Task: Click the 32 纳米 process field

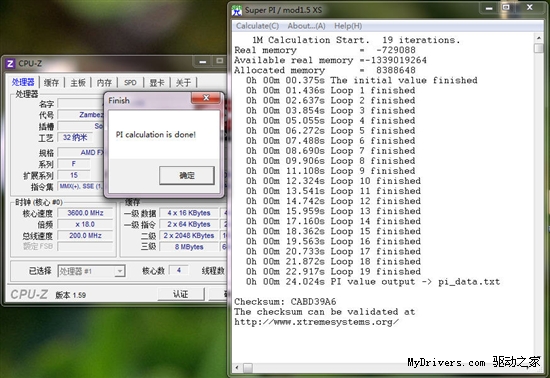Action: (x=75, y=137)
